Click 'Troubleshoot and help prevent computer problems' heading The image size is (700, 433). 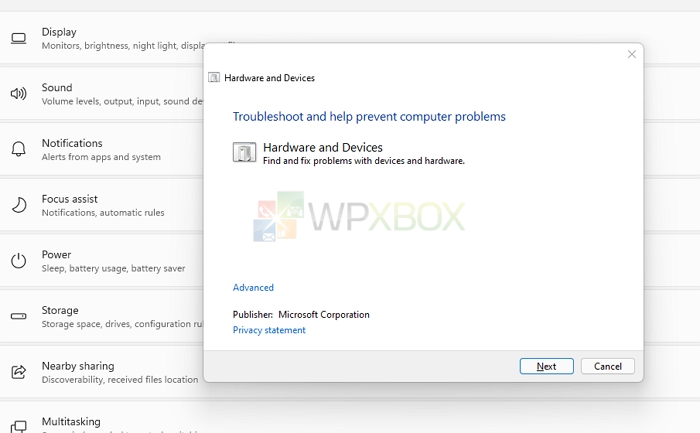(x=369, y=117)
